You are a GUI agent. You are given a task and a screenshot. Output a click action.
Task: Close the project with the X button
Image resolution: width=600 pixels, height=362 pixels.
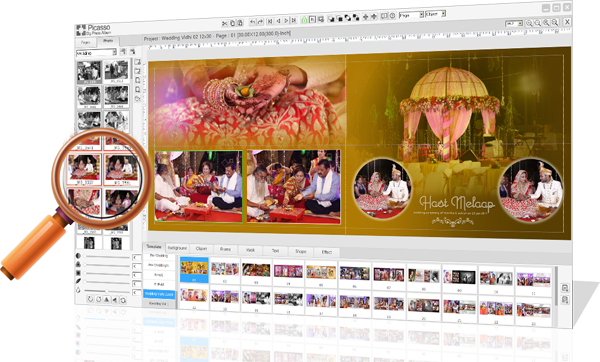tap(567, 22)
